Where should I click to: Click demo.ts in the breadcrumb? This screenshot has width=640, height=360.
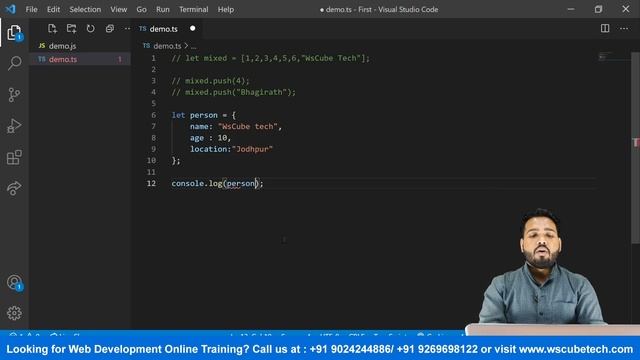tap(167, 46)
